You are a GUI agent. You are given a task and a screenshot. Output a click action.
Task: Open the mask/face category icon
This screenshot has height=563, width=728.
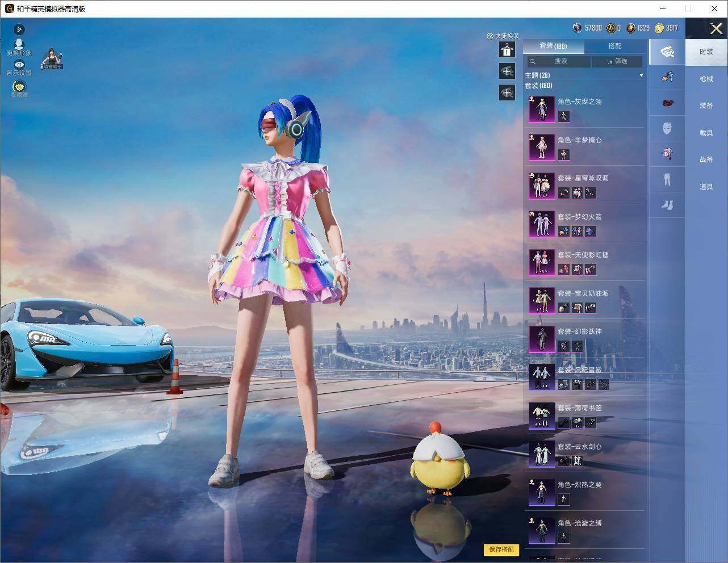pyautogui.click(x=667, y=128)
